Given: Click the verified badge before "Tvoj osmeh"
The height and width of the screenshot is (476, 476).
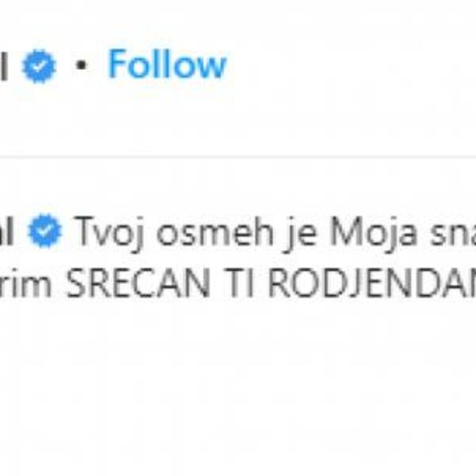Looking at the screenshot, I should (44, 232).
